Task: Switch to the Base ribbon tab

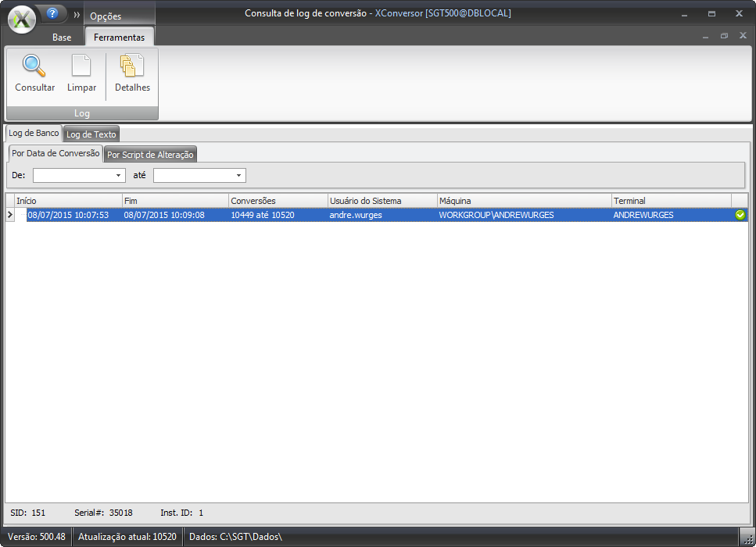Action: pyautogui.click(x=62, y=38)
